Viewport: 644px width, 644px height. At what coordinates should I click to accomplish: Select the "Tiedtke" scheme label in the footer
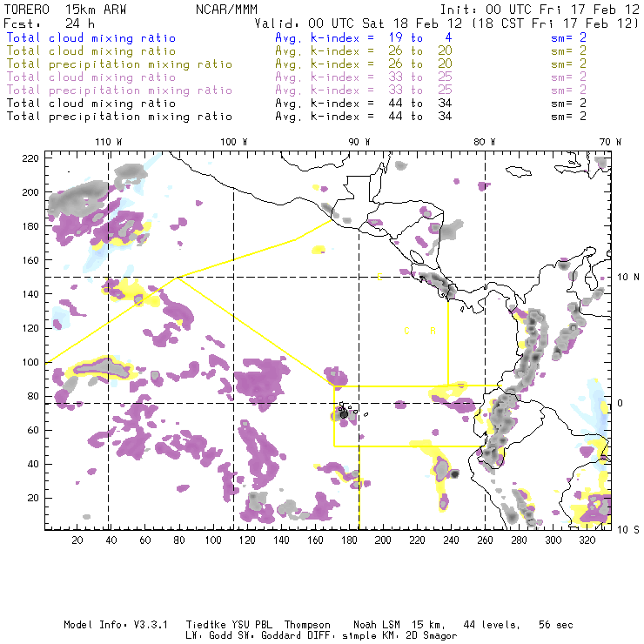coord(205,625)
